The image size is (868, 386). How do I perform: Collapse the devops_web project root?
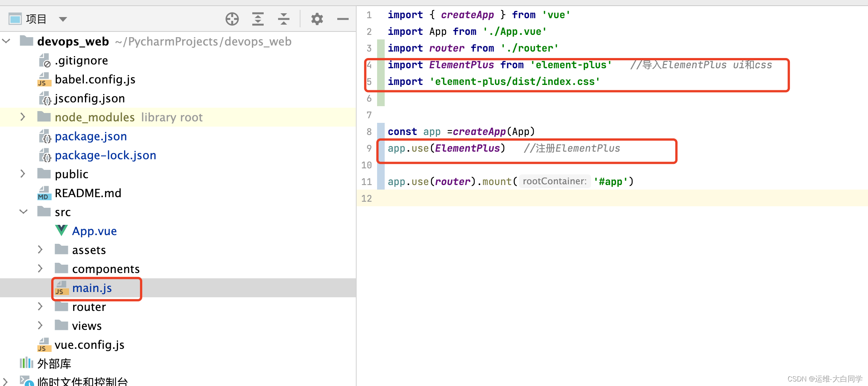click(x=6, y=41)
